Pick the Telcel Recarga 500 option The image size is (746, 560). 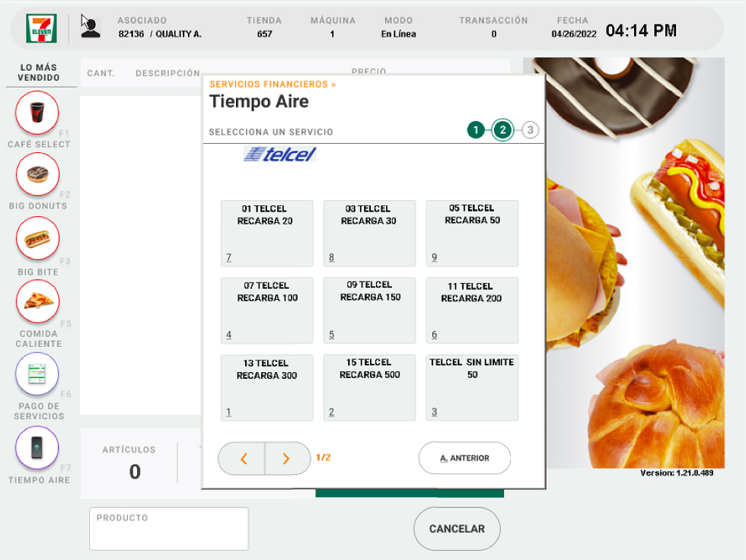coord(369,387)
